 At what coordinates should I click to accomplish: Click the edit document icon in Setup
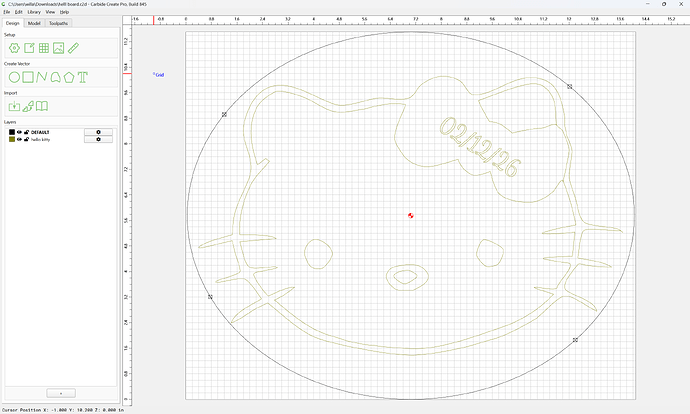(x=29, y=48)
